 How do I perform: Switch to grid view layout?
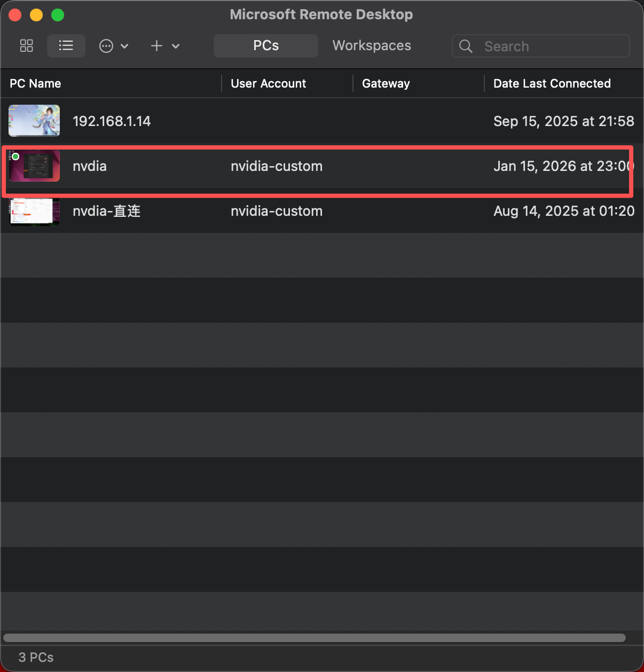pyautogui.click(x=27, y=46)
